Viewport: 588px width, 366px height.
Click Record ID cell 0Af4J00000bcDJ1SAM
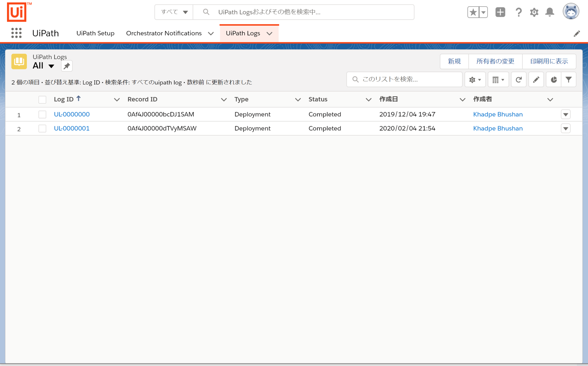pos(161,115)
